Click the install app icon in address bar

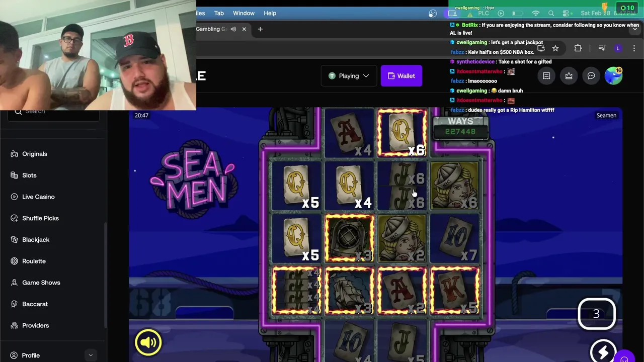click(x=541, y=48)
